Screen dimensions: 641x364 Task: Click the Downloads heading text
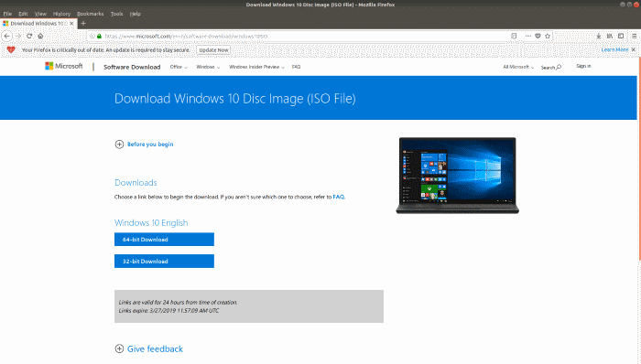pos(136,182)
